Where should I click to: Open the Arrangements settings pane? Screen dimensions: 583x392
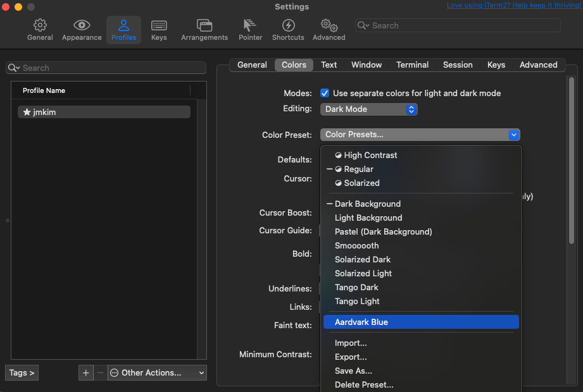[204, 30]
